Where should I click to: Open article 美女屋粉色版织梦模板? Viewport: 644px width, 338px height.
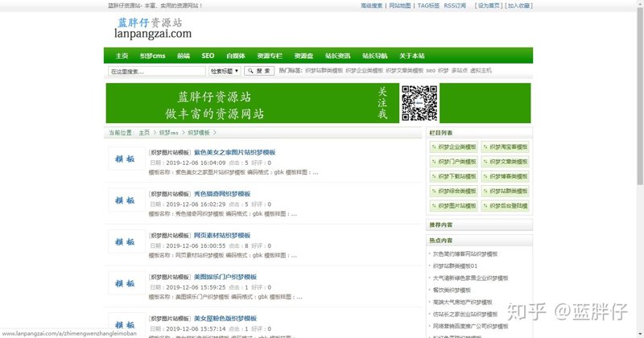[225, 319]
